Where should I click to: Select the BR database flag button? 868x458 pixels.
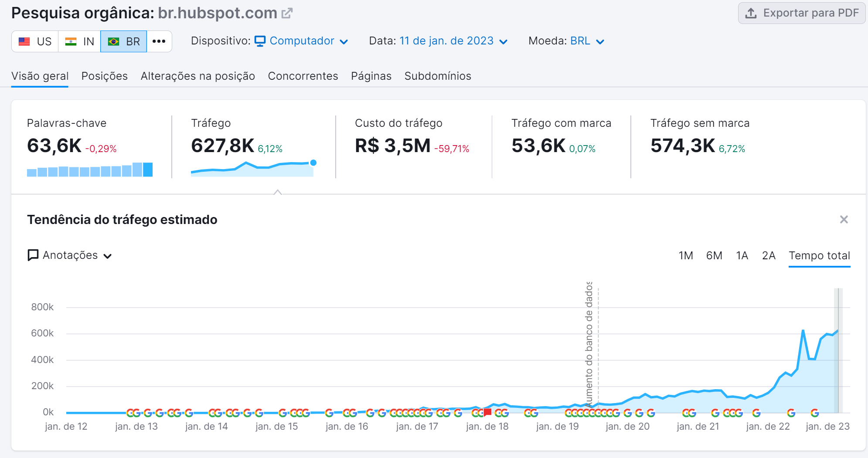[124, 41]
